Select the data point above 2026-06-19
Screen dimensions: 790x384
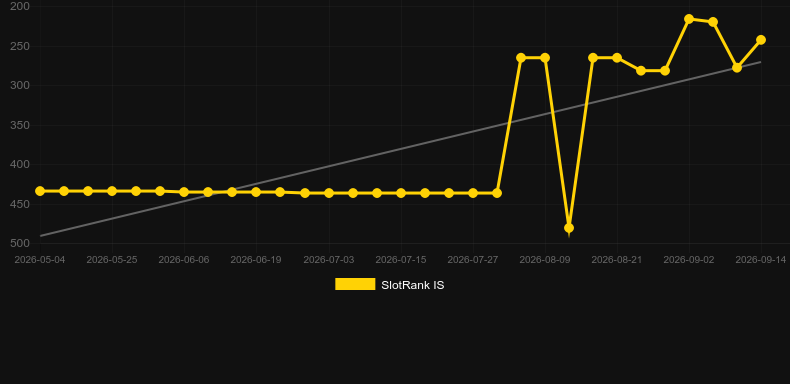(x=256, y=192)
